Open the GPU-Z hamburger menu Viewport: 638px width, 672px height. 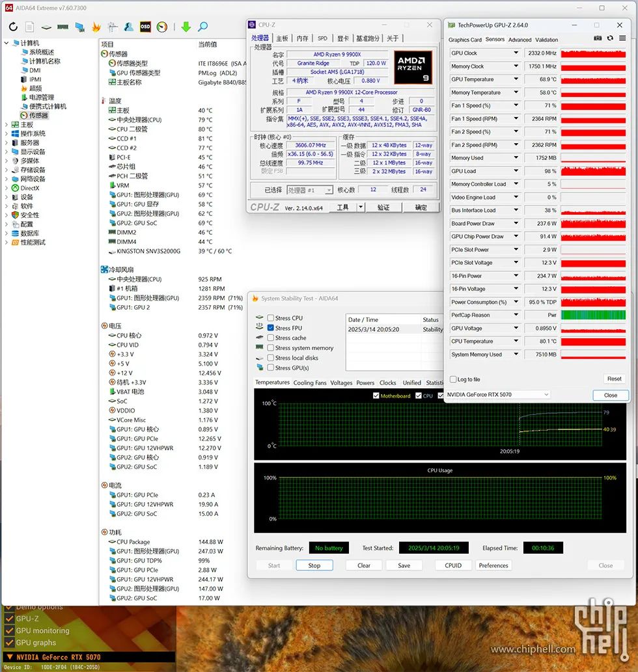[x=622, y=38]
